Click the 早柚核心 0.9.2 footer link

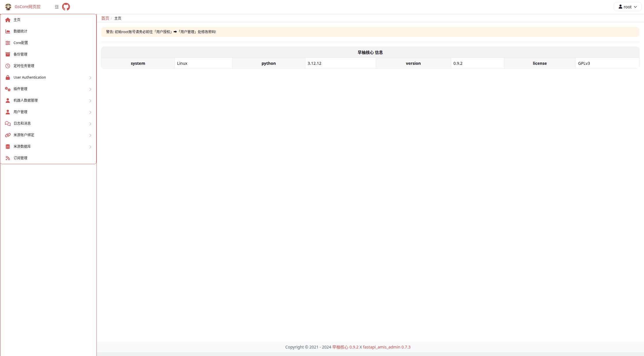point(345,347)
